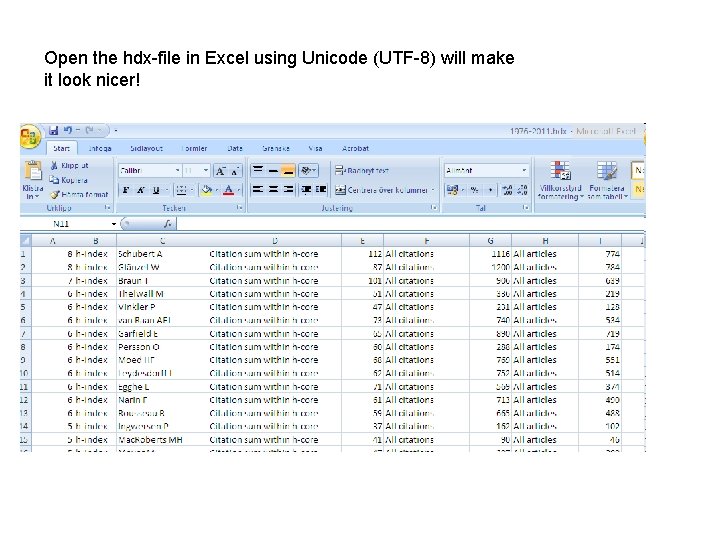This screenshot has width=720, height=540.
Task: Toggle underline U formatting
Action: [x=156, y=190]
